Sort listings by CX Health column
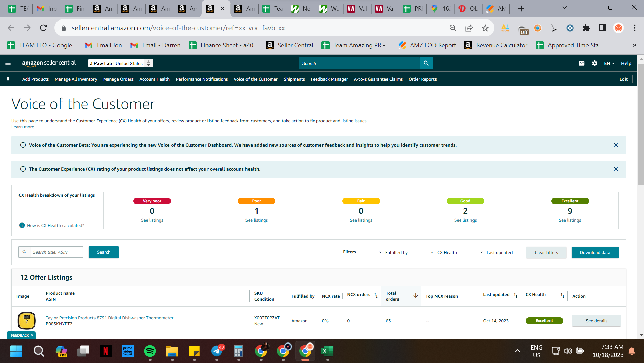This screenshot has height=363, width=644. pos(562,296)
